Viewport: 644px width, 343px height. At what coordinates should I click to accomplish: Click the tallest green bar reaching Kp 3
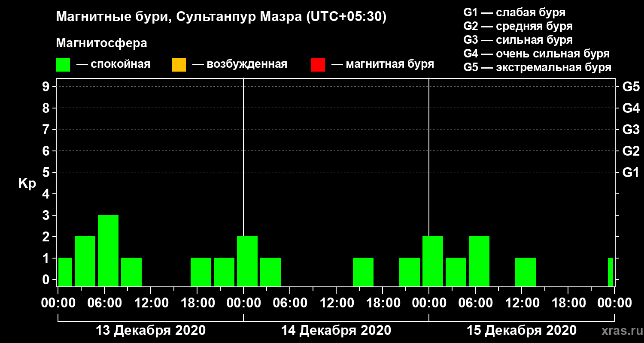point(108,250)
